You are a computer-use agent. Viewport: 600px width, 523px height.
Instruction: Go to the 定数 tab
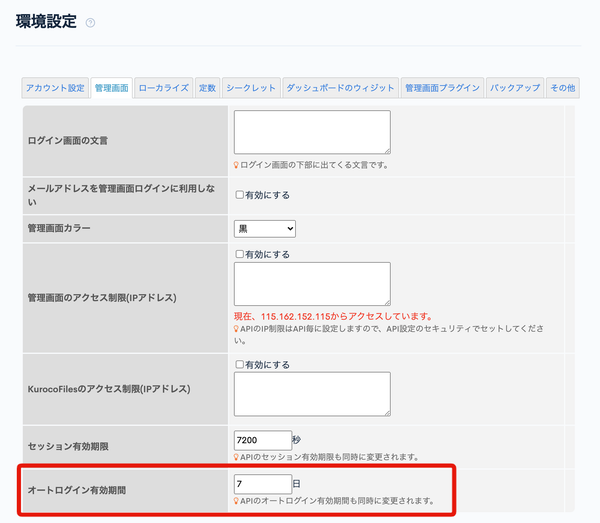(x=207, y=88)
